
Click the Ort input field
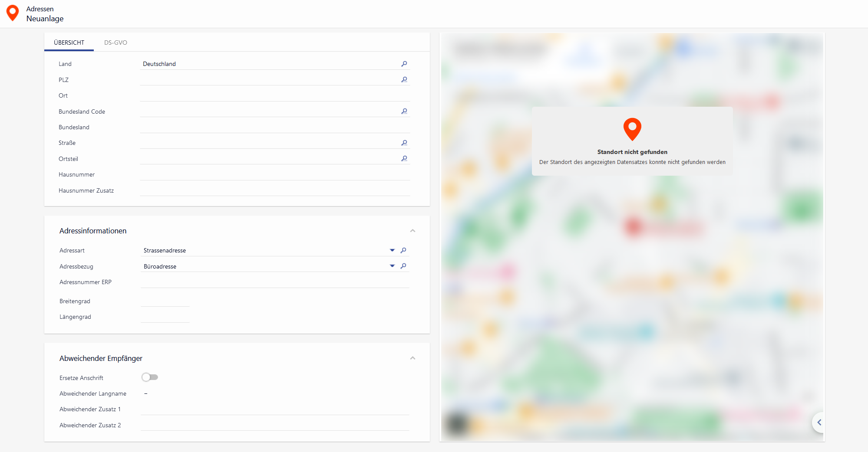[x=274, y=95]
